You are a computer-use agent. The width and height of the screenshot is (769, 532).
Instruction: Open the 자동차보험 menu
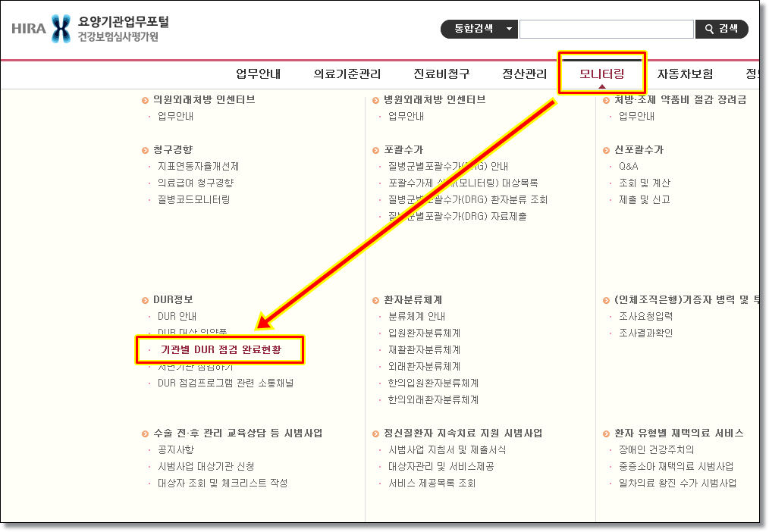pos(685,74)
